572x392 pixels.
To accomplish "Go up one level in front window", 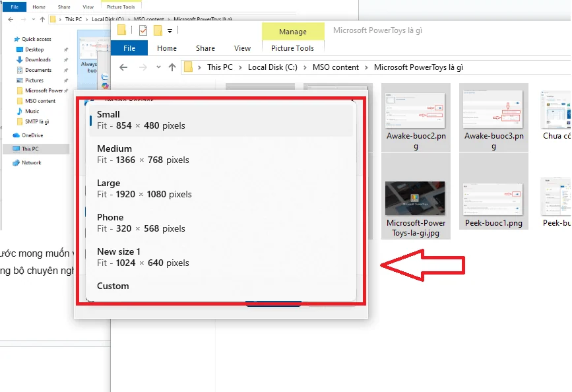I will coord(172,67).
